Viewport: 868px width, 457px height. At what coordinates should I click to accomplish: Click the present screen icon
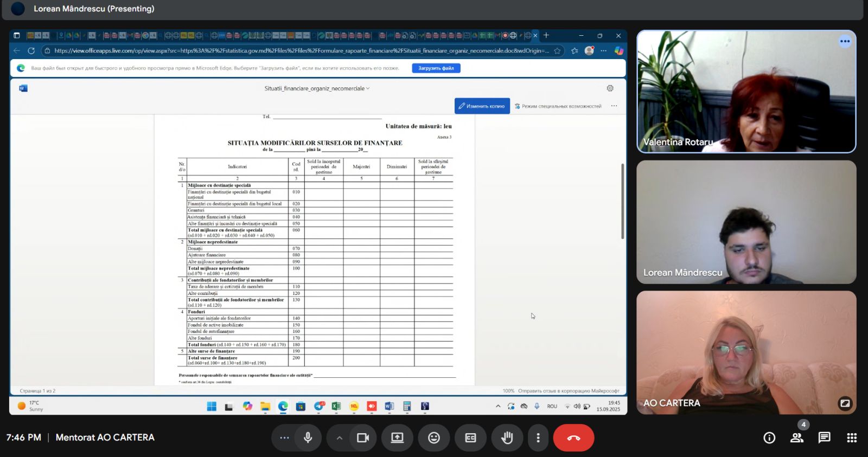(x=397, y=437)
